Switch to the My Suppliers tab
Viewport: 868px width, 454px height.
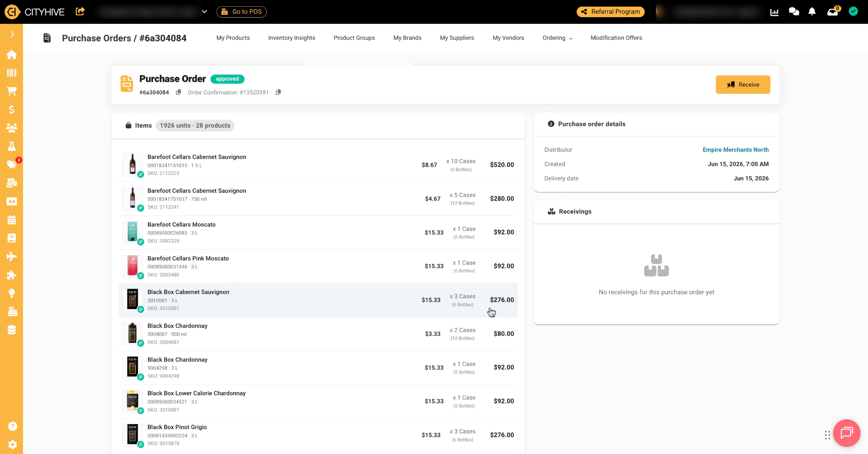(x=457, y=38)
